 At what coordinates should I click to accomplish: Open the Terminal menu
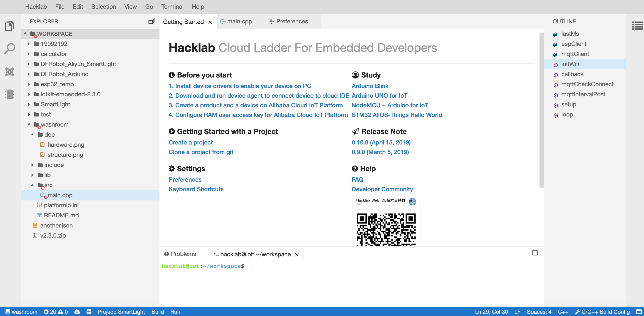[172, 7]
